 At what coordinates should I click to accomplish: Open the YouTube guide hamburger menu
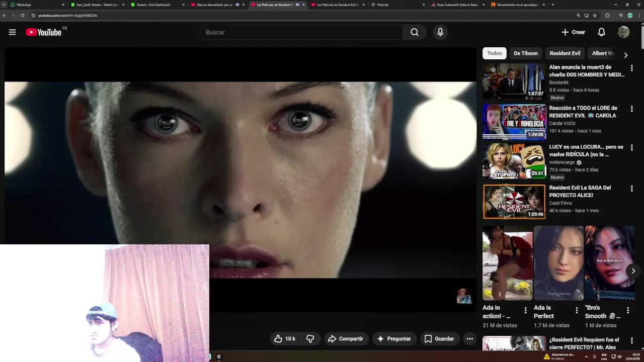pos(13,32)
